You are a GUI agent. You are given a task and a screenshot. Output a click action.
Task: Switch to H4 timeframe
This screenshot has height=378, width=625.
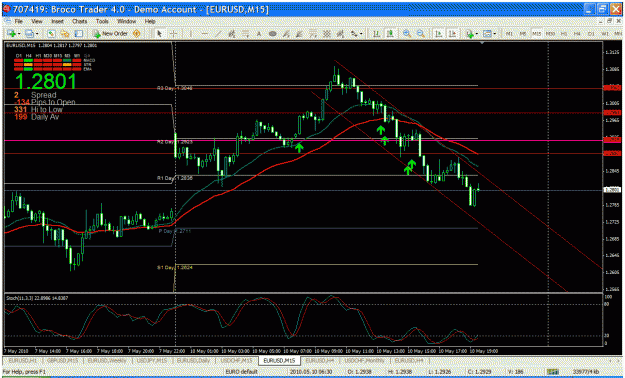577,34
